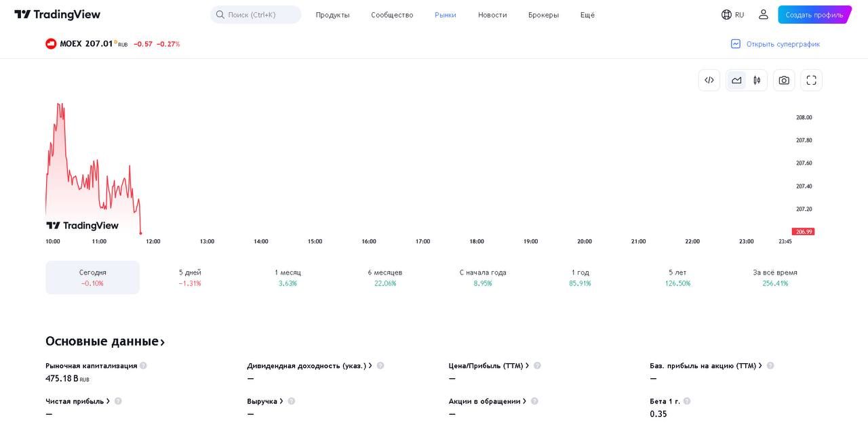The image size is (868, 427).
Task: Click the TradingView logo in header
Action: click(x=58, y=14)
